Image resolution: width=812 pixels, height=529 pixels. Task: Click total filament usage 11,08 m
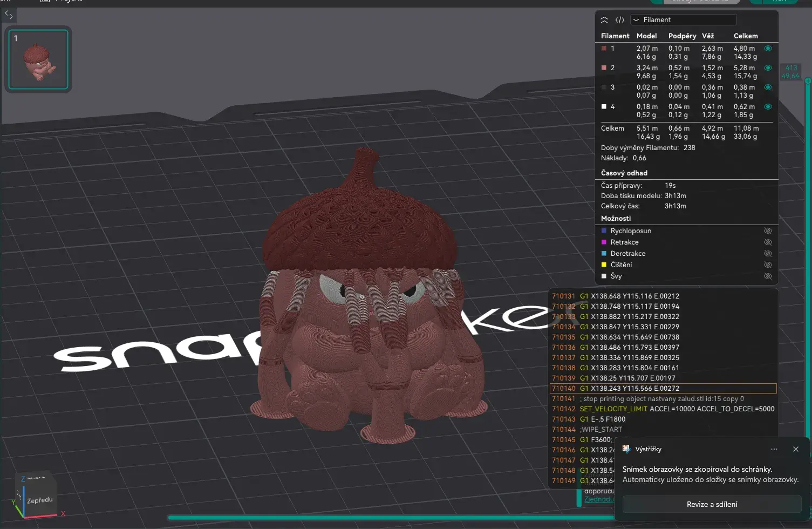pyautogui.click(x=746, y=128)
